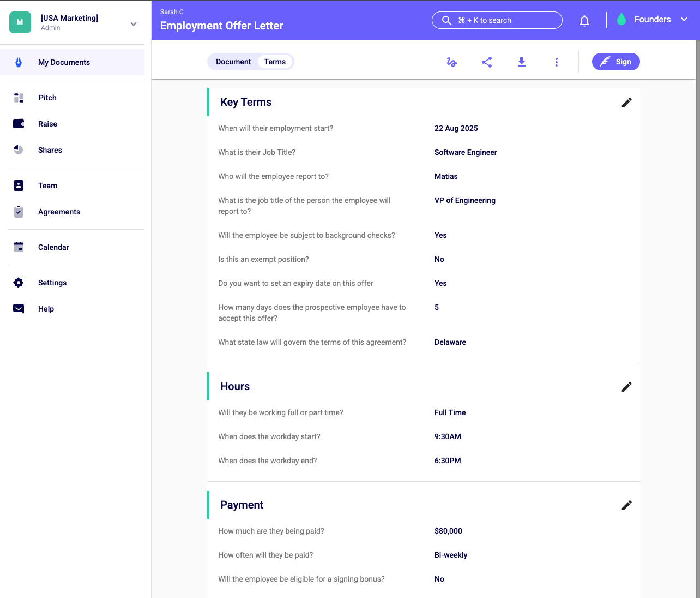Select the signature drawing icon
700x598 pixels.
(451, 62)
